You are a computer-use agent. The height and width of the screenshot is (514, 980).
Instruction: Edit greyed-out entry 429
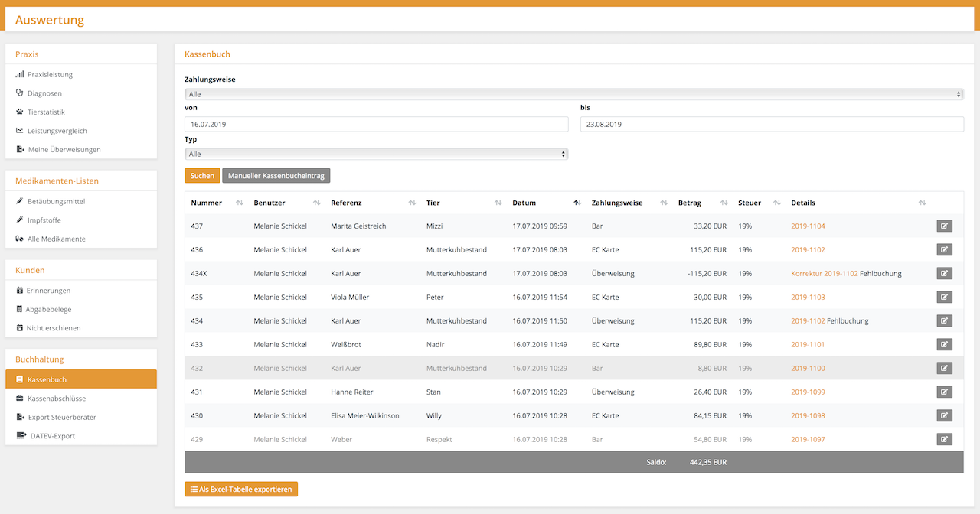944,439
